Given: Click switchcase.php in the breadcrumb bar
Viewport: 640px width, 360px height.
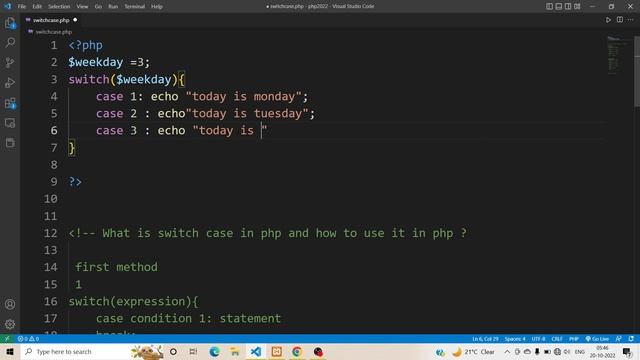Looking at the screenshot, I should point(53,32).
